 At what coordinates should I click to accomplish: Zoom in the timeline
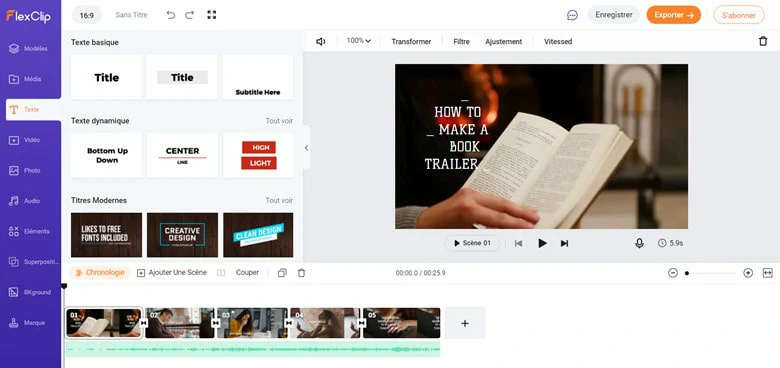(748, 273)
